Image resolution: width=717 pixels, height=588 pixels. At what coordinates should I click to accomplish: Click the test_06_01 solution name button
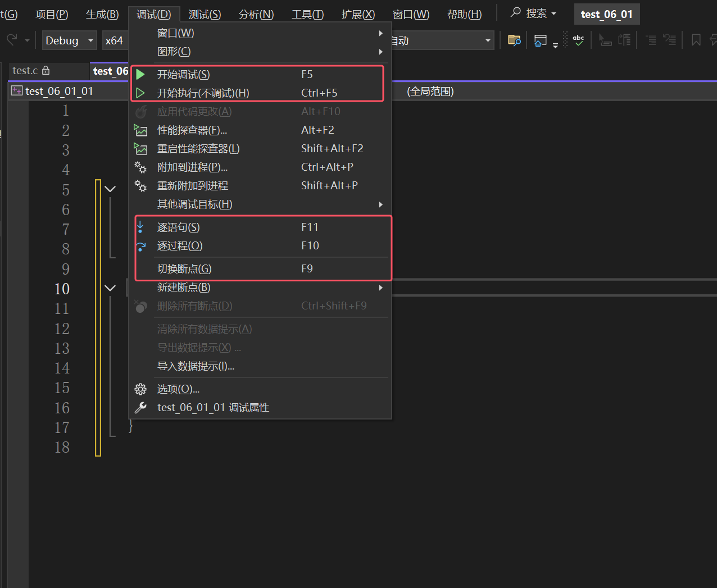606,14
